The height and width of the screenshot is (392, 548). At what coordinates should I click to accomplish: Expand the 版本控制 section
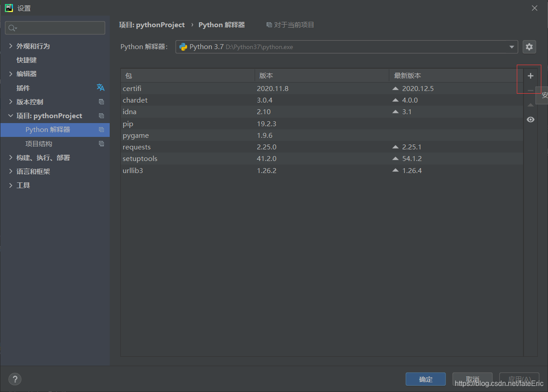click(11, 102)
